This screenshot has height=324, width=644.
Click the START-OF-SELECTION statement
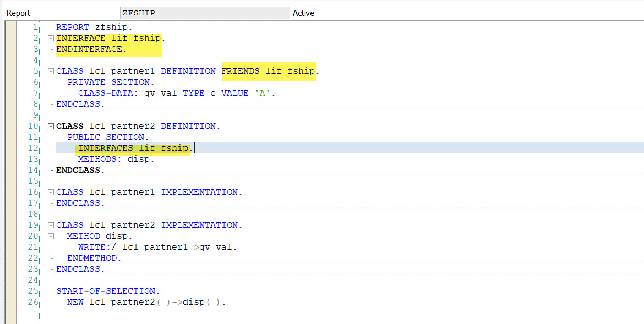point(107,290)
